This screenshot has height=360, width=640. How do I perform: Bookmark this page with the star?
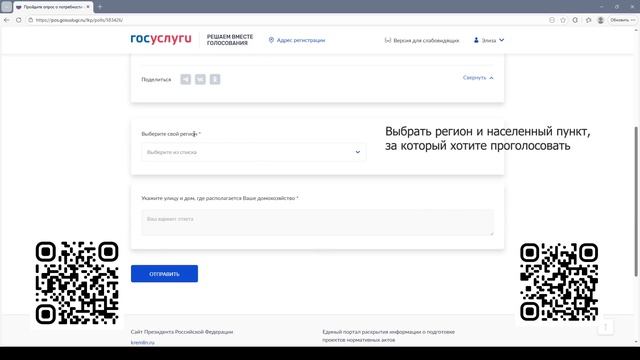pyautogui.click(x=563, y=20)
